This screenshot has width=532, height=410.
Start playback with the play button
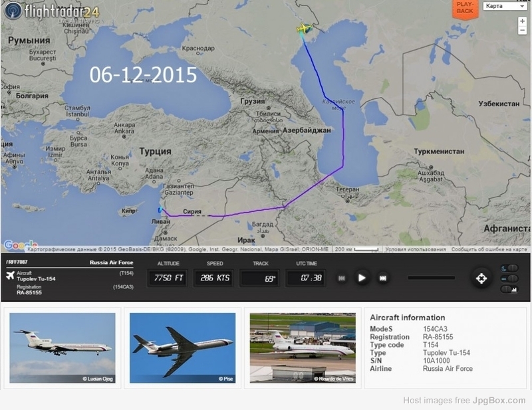coord(362,278)
